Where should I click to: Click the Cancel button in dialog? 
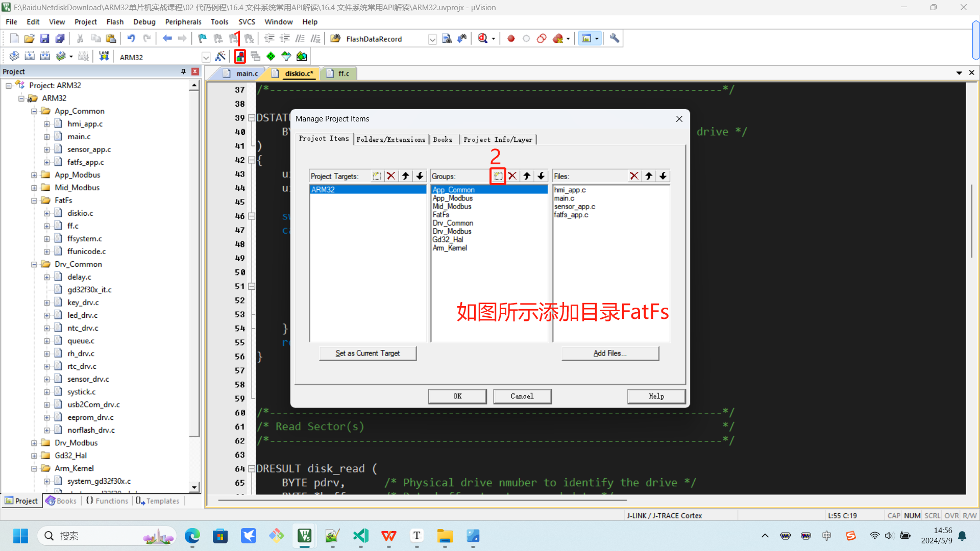pyautogui.click(x=522, y=396)
